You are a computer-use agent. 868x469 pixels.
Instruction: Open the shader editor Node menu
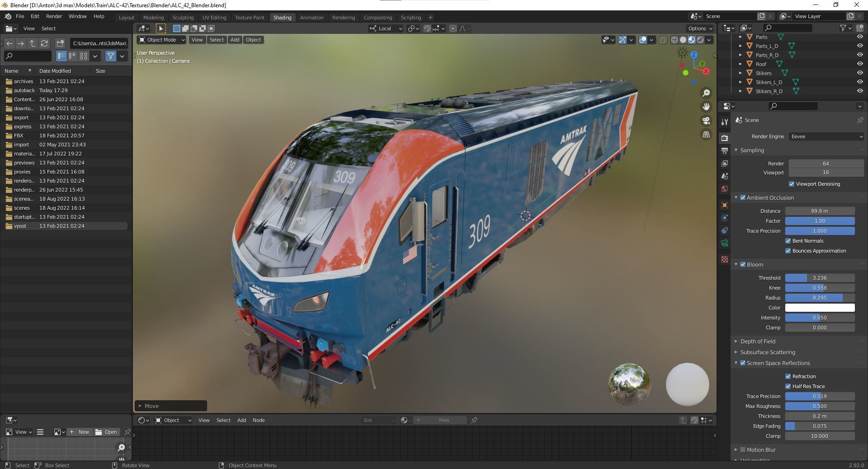coord(259,420)
